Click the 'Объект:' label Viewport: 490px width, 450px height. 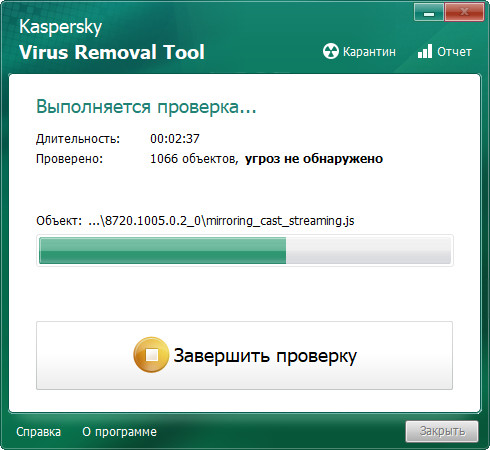coord(59,221)
